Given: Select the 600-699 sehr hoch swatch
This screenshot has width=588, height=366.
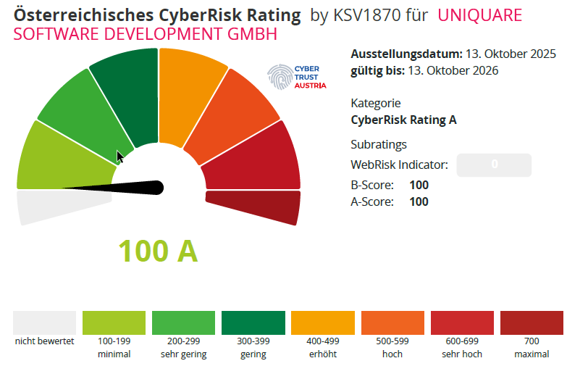Looking at the screenshot, I should click(462, 323).
